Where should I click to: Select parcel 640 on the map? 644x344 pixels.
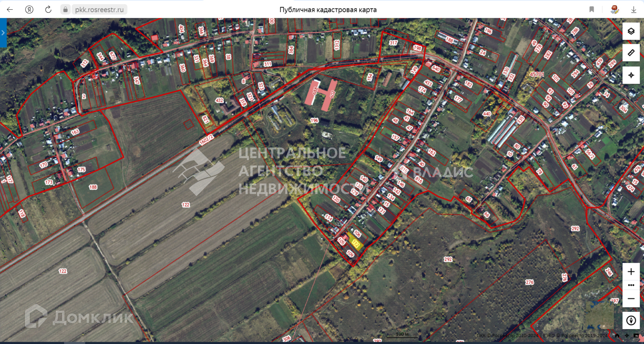(x=436, y=68)
